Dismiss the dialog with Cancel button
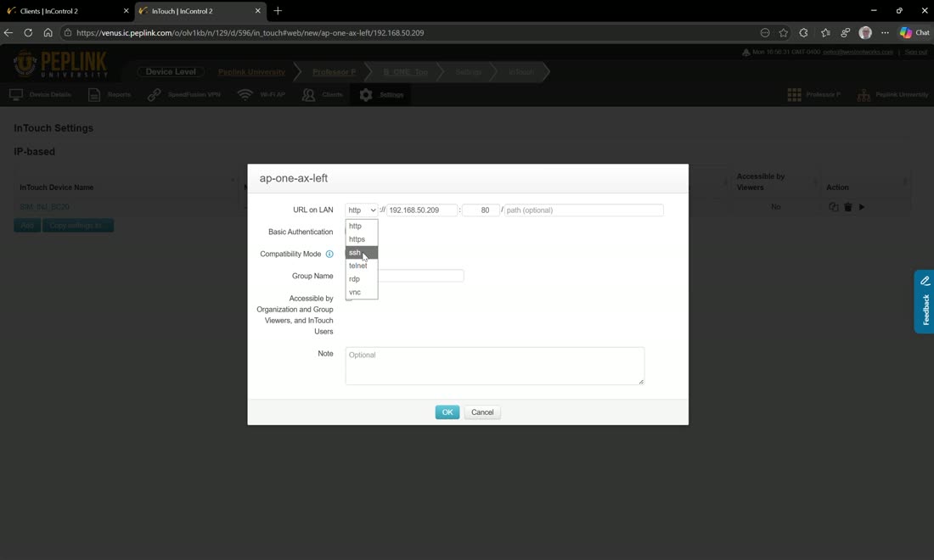Screen dimensions: 934x560 [482, 412]
